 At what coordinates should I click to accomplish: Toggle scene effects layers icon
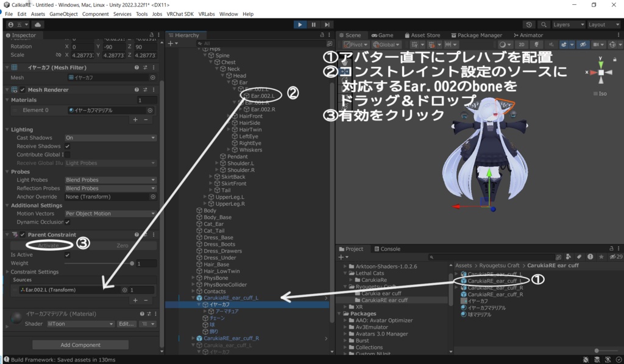coord(565,44)
